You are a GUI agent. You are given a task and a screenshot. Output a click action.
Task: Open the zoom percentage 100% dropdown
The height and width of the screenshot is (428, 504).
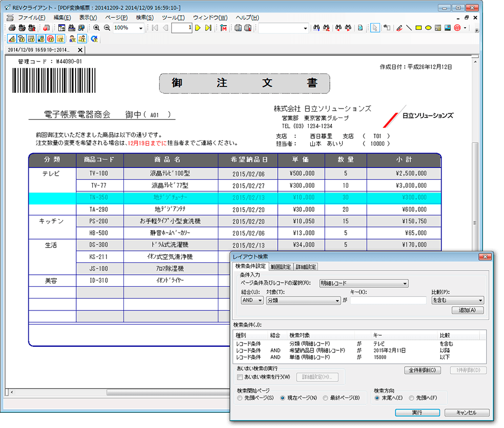click(141, 28)
